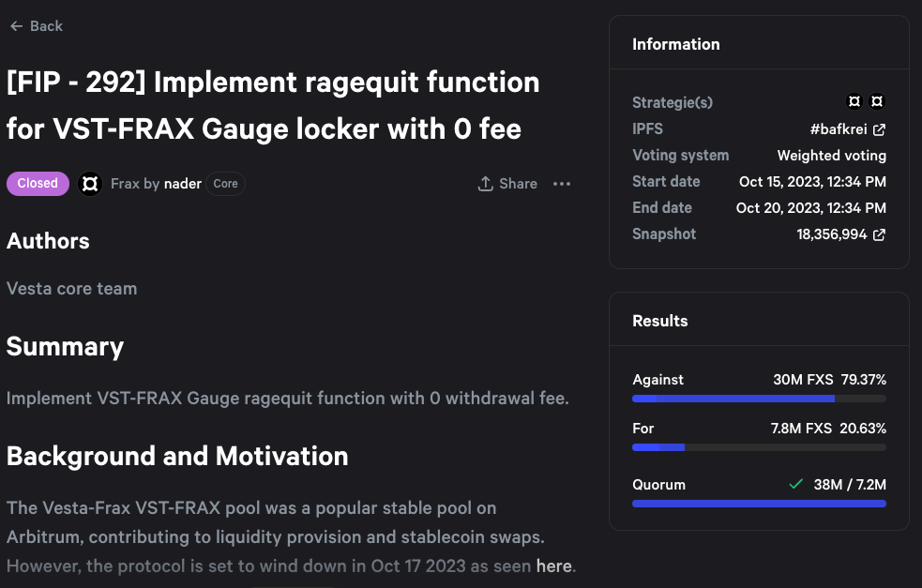Image resolution: width=922 pixels, height=588 pixels.
Task: Click the Quorum green checkmark icon
Action: click(x=795, y=485)
